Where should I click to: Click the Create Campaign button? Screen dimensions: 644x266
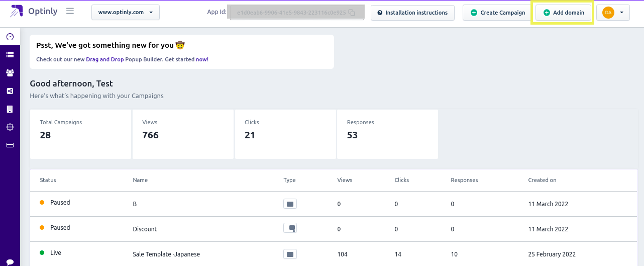pos(497,13)
